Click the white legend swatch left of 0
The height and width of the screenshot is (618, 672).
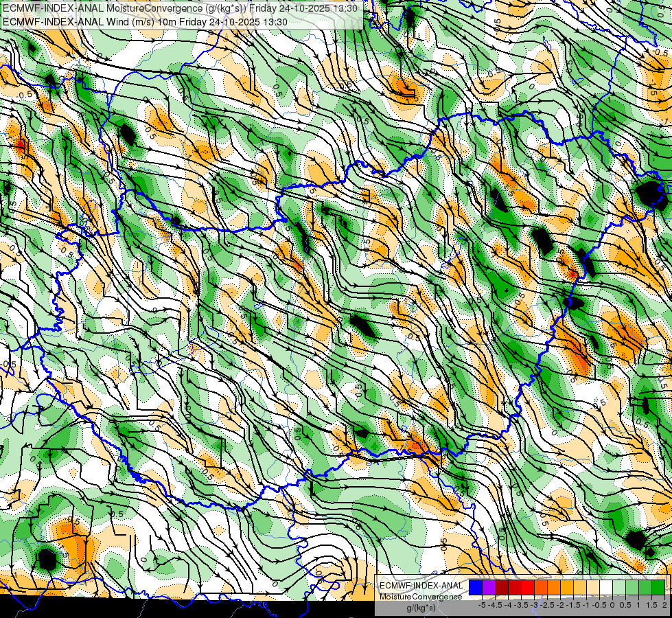606,588
